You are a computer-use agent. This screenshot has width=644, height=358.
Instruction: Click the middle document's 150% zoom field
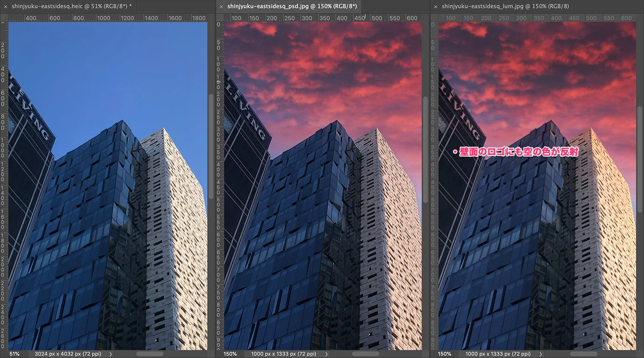coord(230,354)
